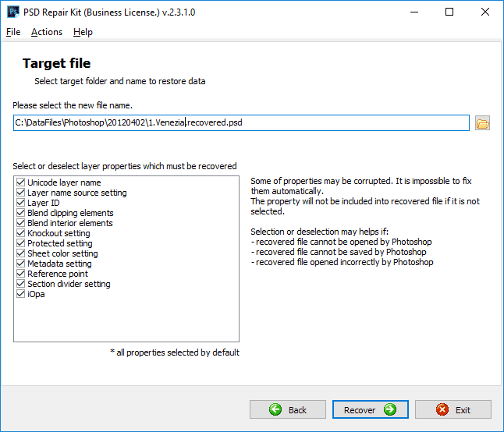Disable Metadata setting checkbox
The width and height of the screenshot is (504, 432).
tap(20, 264)
